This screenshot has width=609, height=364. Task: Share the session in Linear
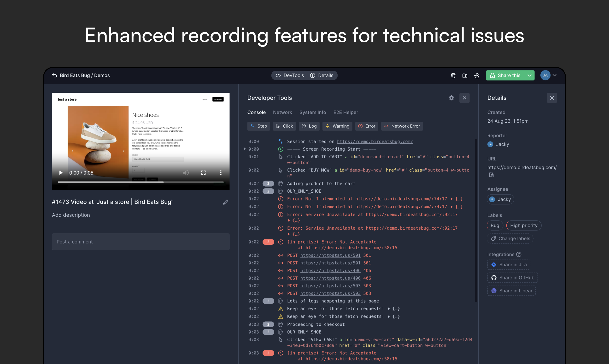511,290
